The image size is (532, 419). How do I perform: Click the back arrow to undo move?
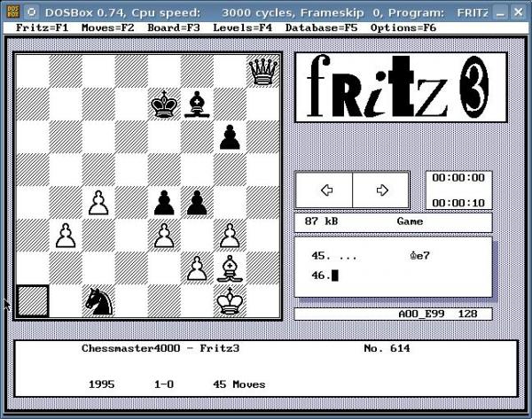click(324, 190)
